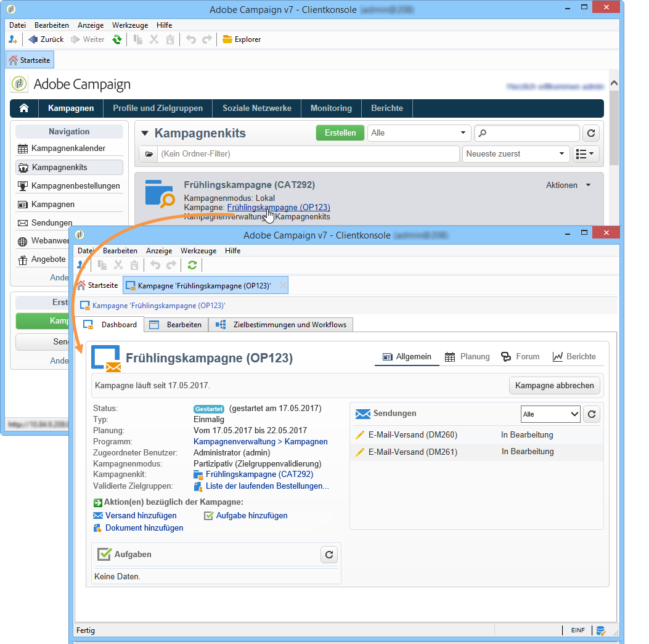Click the paste icon in back window toolbar

click(x=169, y=39)
